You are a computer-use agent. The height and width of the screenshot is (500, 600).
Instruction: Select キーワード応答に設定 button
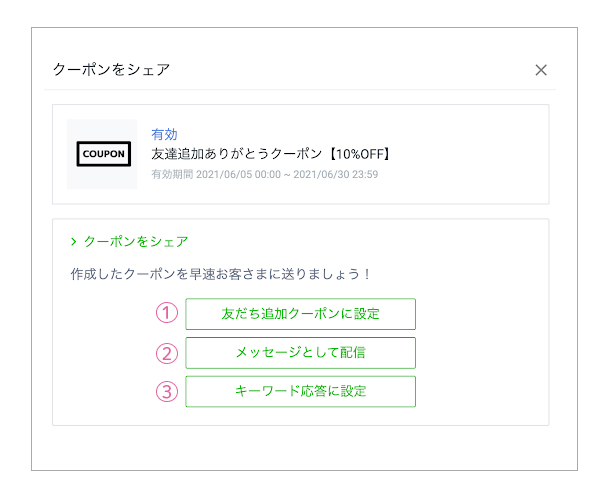(x=300, y=391)
